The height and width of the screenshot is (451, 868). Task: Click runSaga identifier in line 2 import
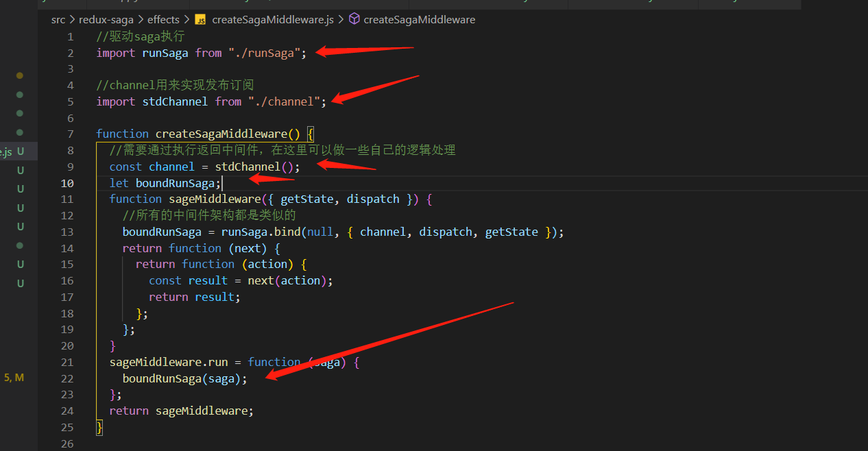[165, 53]
